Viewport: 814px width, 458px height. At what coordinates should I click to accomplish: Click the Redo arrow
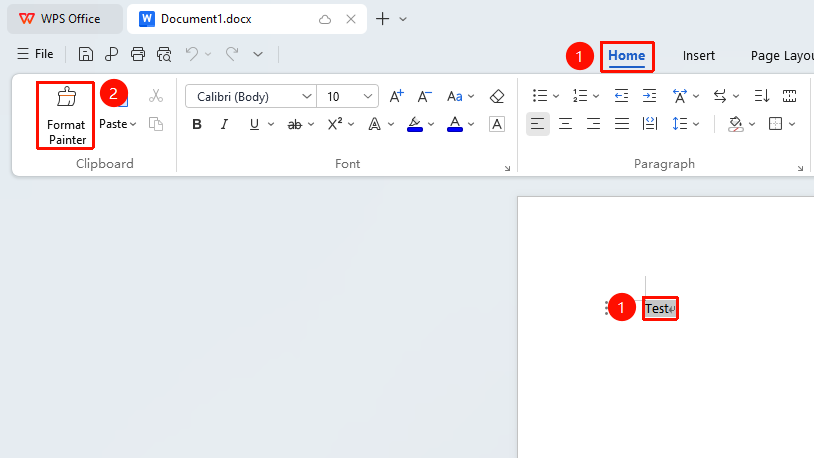232,53
